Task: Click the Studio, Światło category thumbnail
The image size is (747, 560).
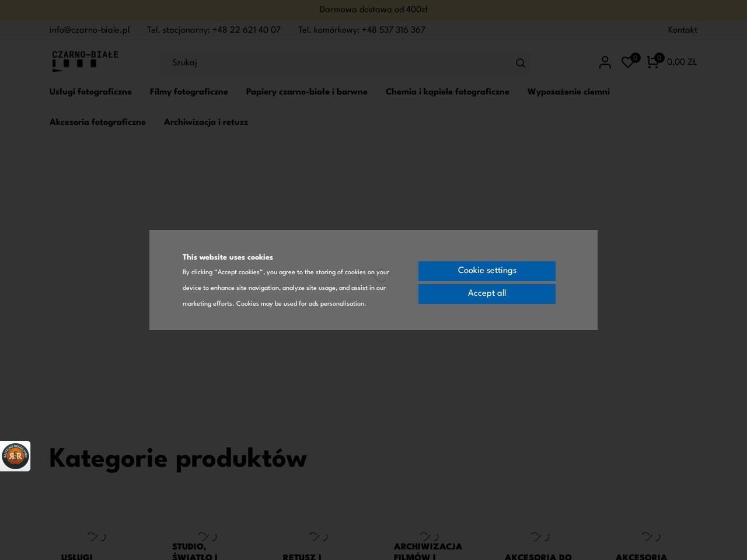Action: 207,536
